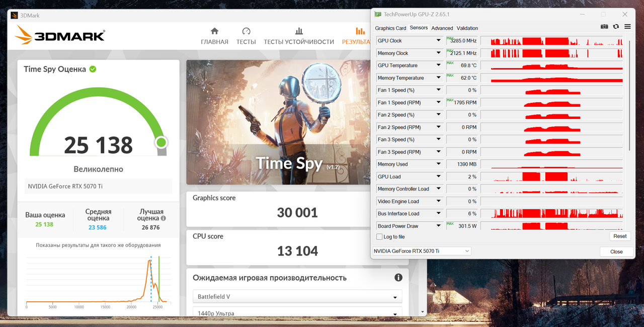Click the orange results chart icon

click(360, 31)
